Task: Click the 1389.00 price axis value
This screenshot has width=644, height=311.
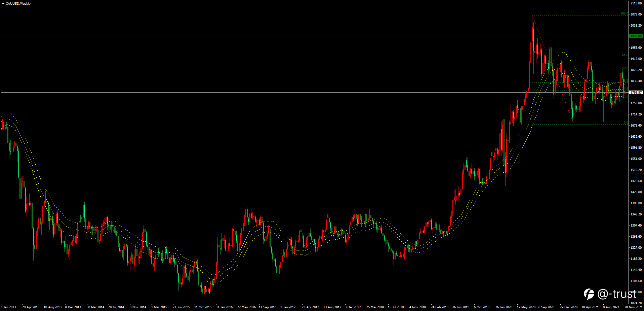Action: pyautogui.click(x=637, y=203)
